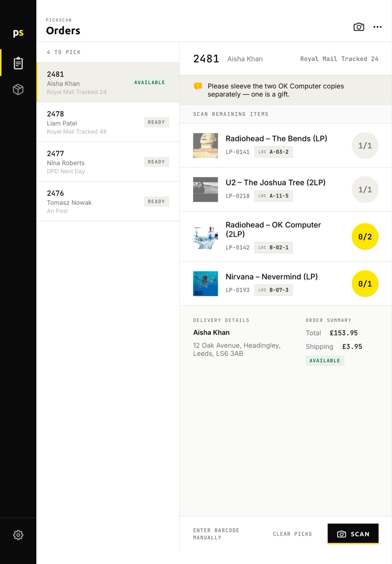Image resolution: width=392 pixels, height=564 pixels.
Task: Click location tag B-02-1
Action: click(274, 247)
